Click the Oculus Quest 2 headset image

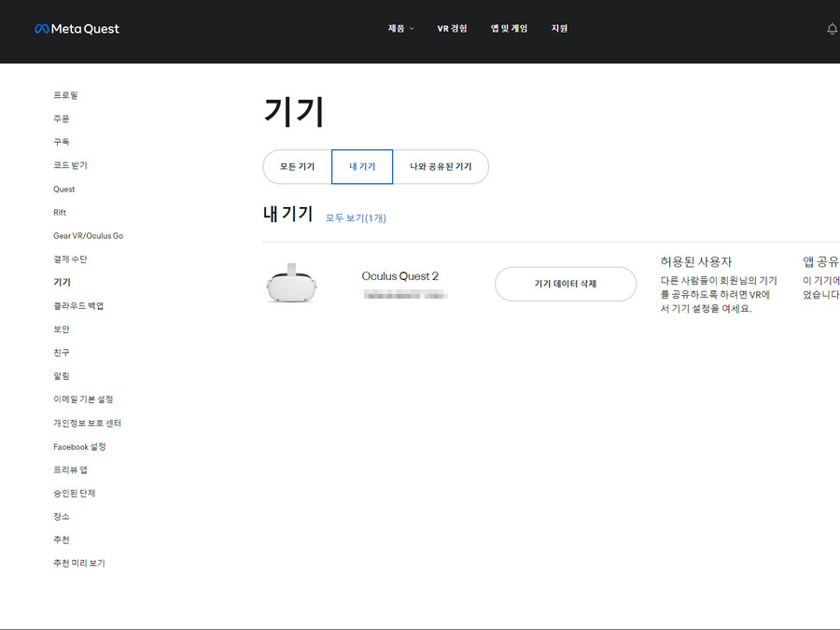(291, 283)
